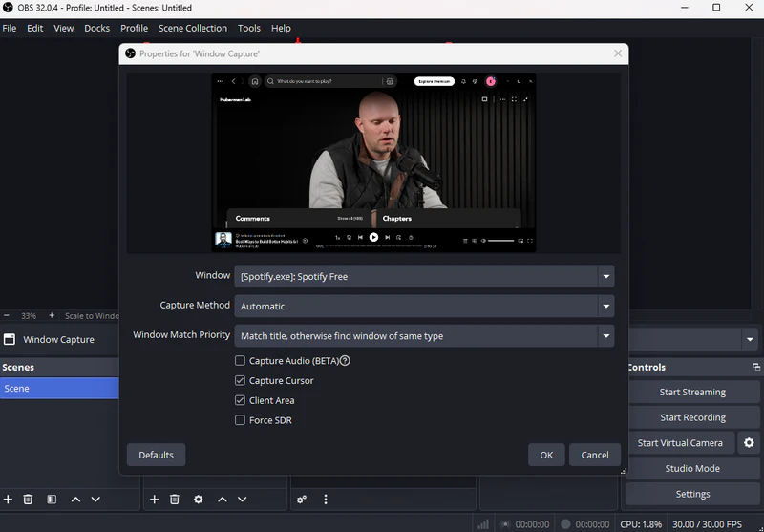Open audio mixer advanced properties gears icon
The image size is (764, 532).
(x=302, y=500)
